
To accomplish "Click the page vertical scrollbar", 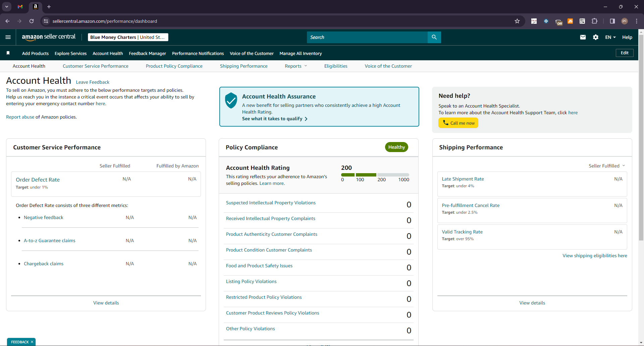I will point(641,137).
